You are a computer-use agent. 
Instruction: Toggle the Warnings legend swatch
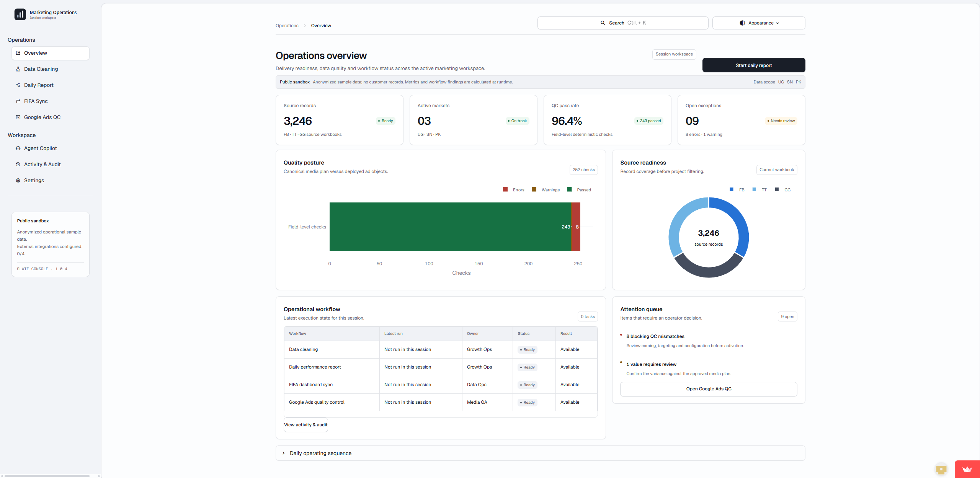(x=534, y=189)
